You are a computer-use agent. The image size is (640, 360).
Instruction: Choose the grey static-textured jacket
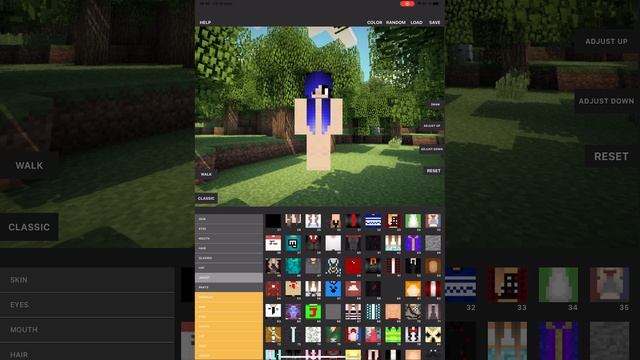point(433,244)
